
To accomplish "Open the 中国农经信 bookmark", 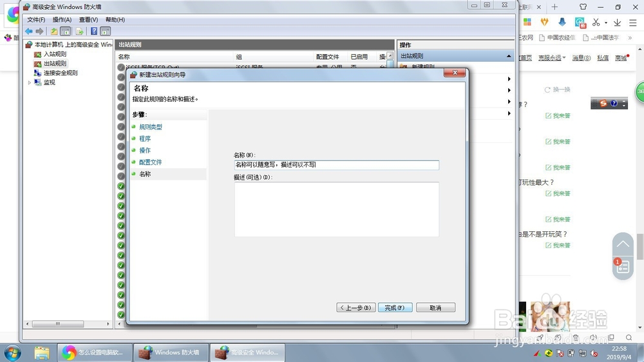I will [557, 37].
